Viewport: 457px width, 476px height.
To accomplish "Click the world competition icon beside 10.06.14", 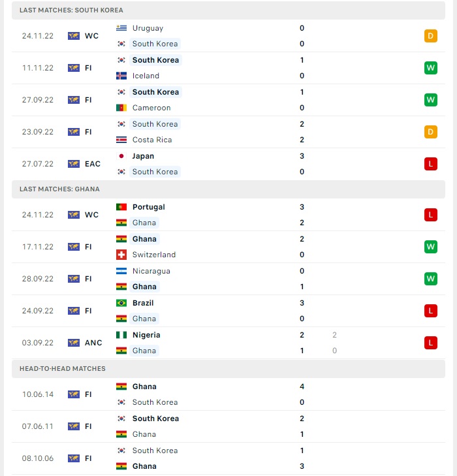I will point(74,394).
